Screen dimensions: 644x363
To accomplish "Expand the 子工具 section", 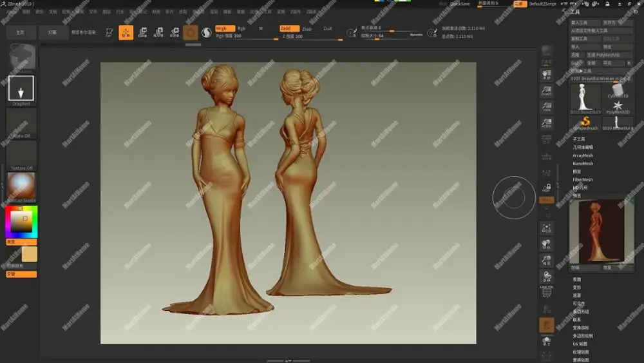I will [x=579, y=139].
